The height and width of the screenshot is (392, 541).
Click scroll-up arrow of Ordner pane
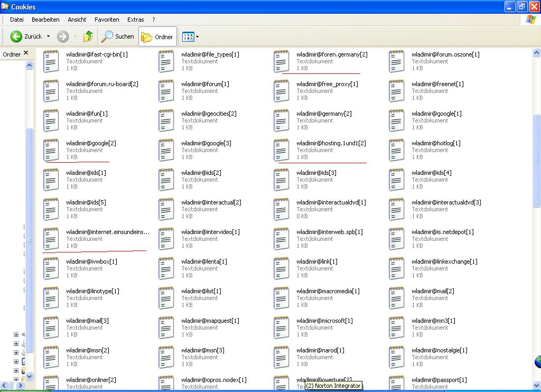[x=30, y=65]
